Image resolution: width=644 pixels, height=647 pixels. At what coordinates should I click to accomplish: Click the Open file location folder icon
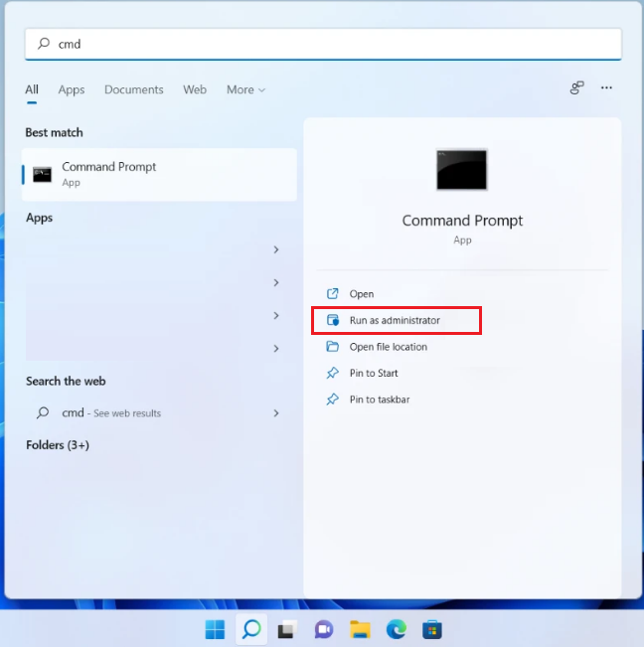[x=333, y=347]
